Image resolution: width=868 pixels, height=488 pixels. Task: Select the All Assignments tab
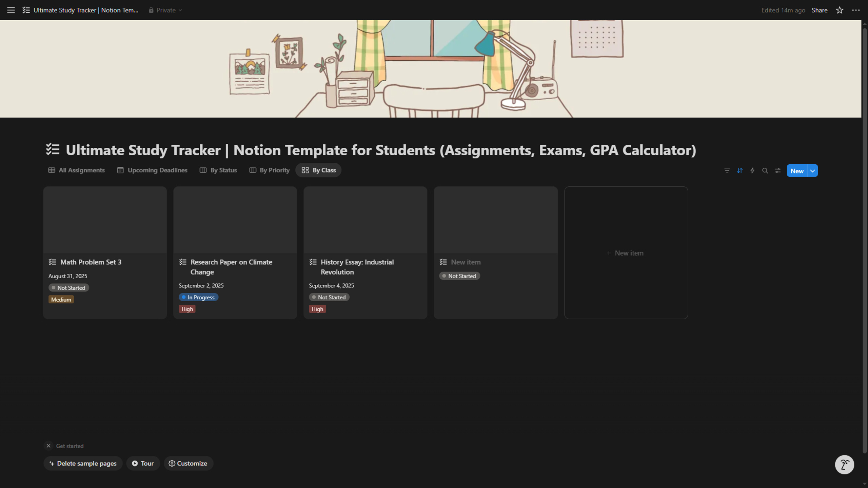coord(76,170)
